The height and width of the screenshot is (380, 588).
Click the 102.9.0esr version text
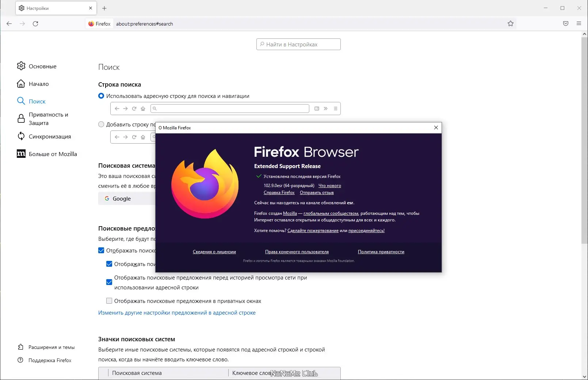click(x=289, y=186)
